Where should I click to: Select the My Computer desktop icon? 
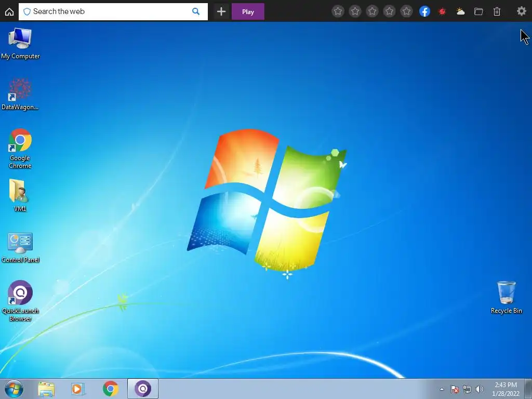[20, 44]
